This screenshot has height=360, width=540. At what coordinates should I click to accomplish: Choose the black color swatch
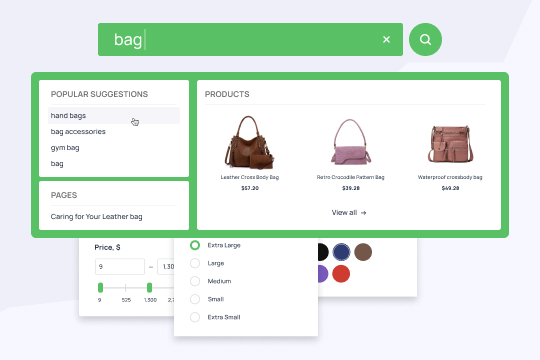[x=323, y=252]
